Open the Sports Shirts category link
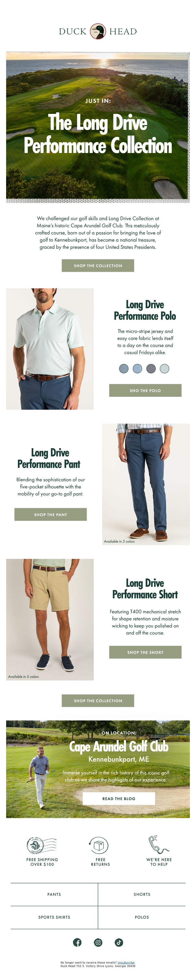This screenshot has width=196, height=980. 54,917
